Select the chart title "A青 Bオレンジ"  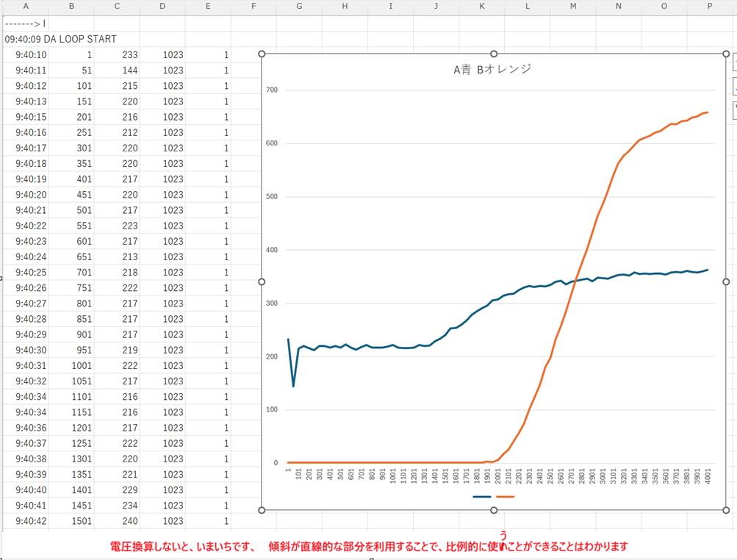coord(492,70)
